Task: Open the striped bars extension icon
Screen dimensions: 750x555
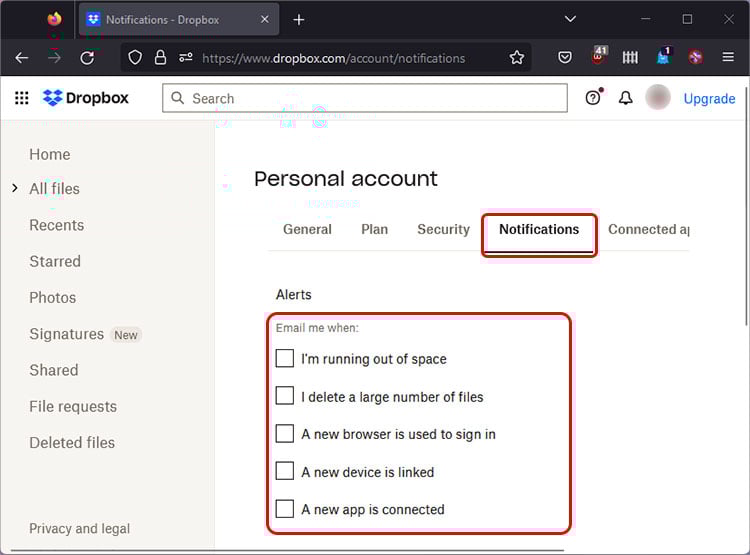Action: 630,58
